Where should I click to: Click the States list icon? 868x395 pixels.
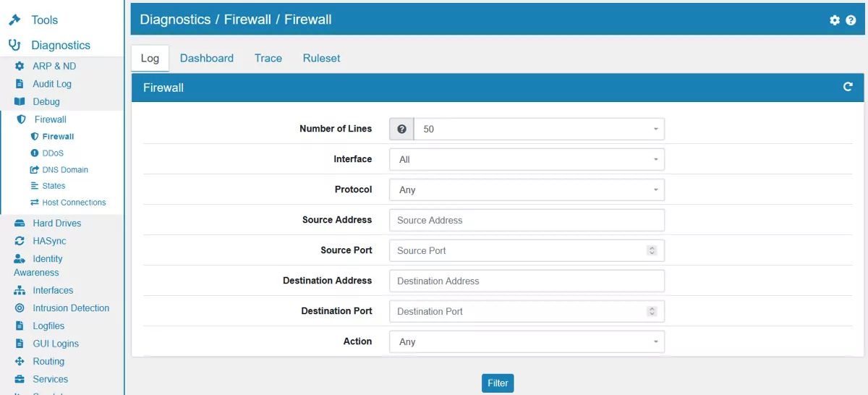34,186
